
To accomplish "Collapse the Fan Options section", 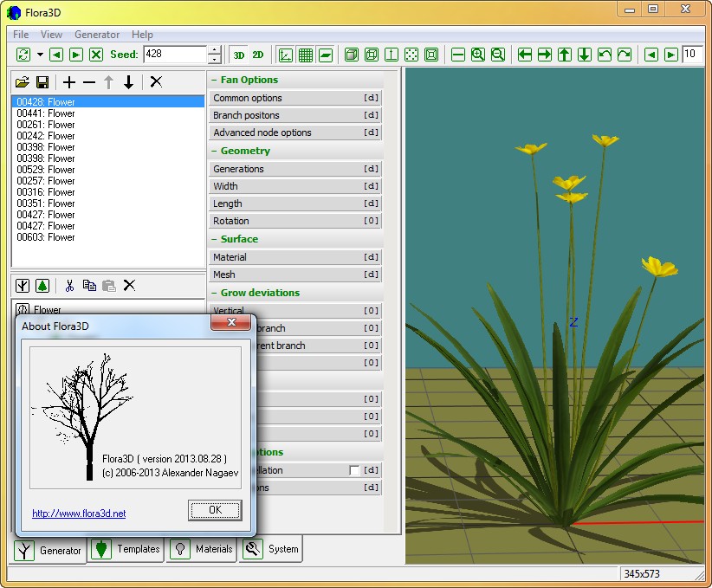I will pos(295,80).
